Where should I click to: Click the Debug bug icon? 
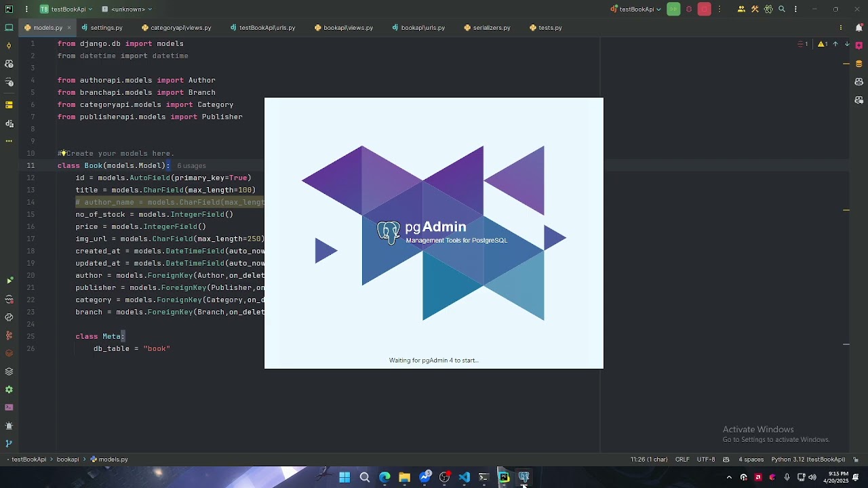(689, 9)
